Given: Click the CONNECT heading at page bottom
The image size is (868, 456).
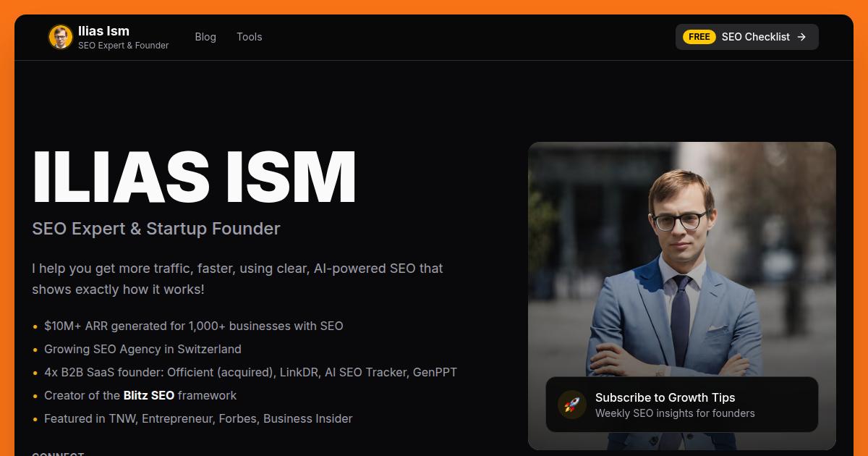Looking at the screenshot, I should point(57,454).
